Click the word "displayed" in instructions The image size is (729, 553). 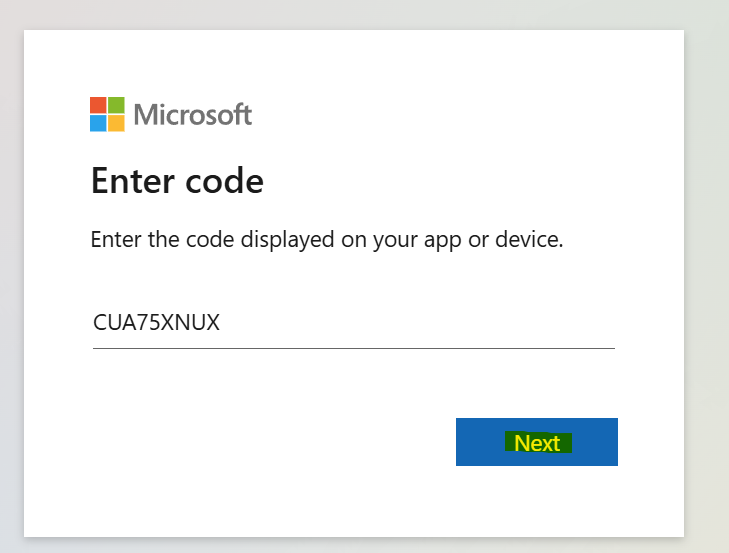(x=287, y=240)
